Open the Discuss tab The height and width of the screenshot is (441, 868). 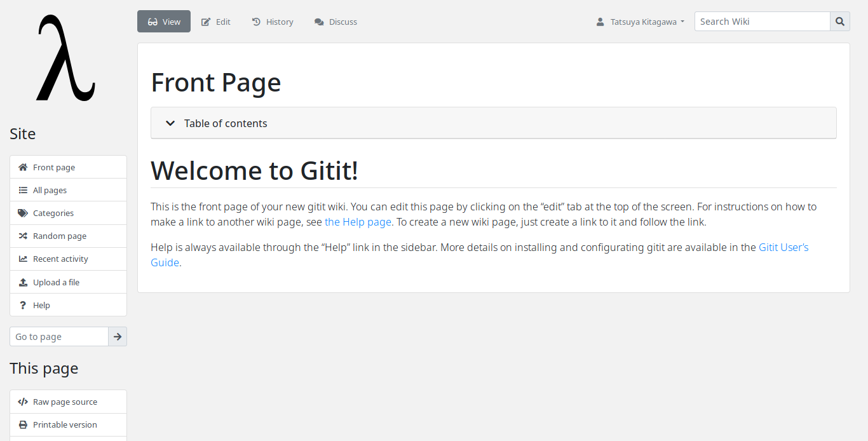pos(336,22)
